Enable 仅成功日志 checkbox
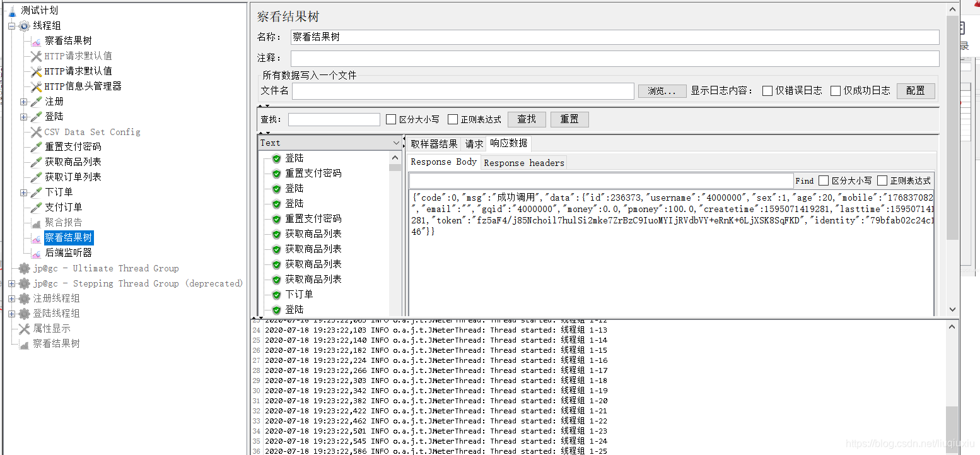The width and height of the screenshot is (980, 455). [x=836, y=91]
